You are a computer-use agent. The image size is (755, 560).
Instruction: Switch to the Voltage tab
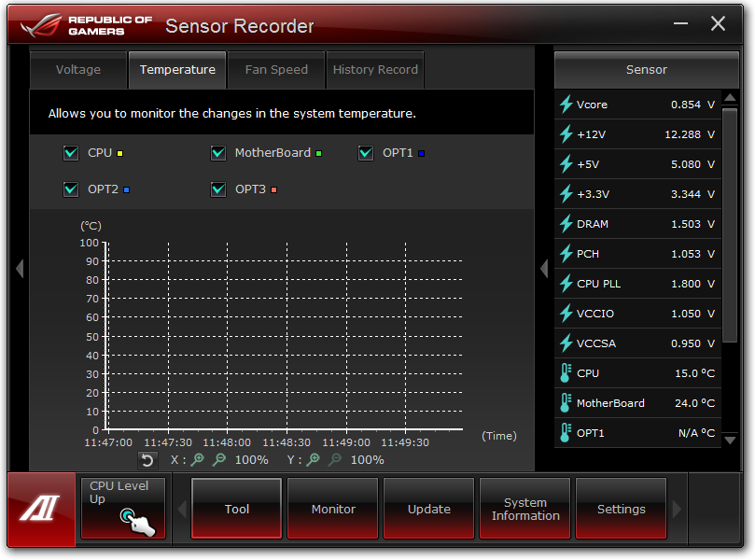pos(78,70)
